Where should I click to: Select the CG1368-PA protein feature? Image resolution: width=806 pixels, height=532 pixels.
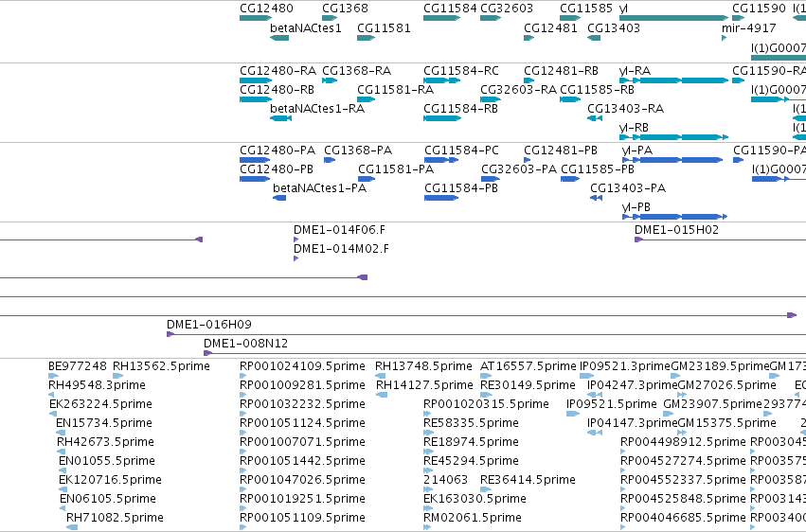330,160
